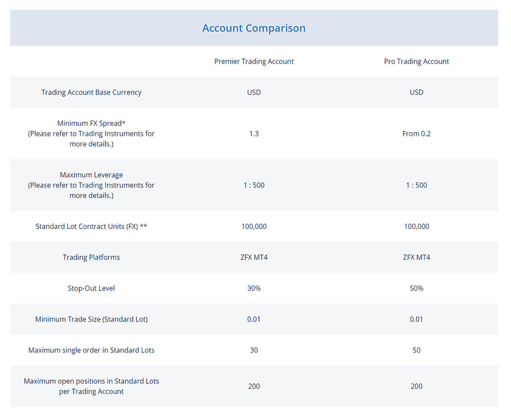Click the Stop-Out Level row label
Screen dimensions: 511x420
coord(91,289)
